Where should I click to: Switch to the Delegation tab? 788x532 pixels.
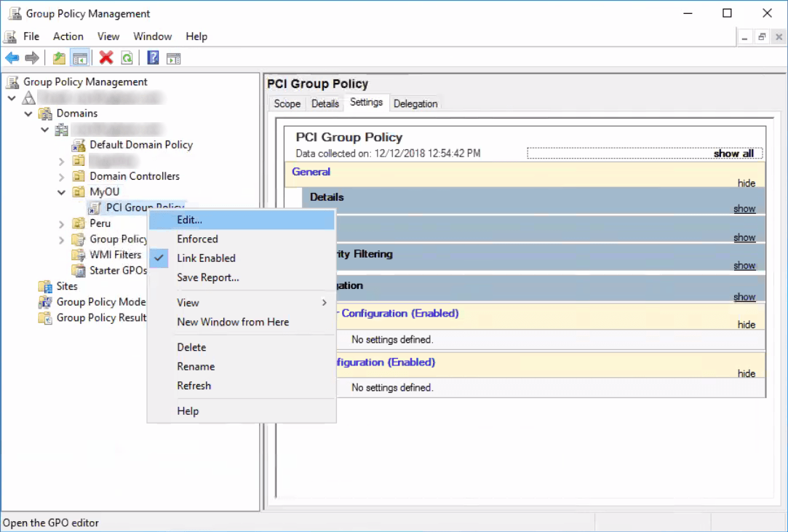click(x=415, y=103)
